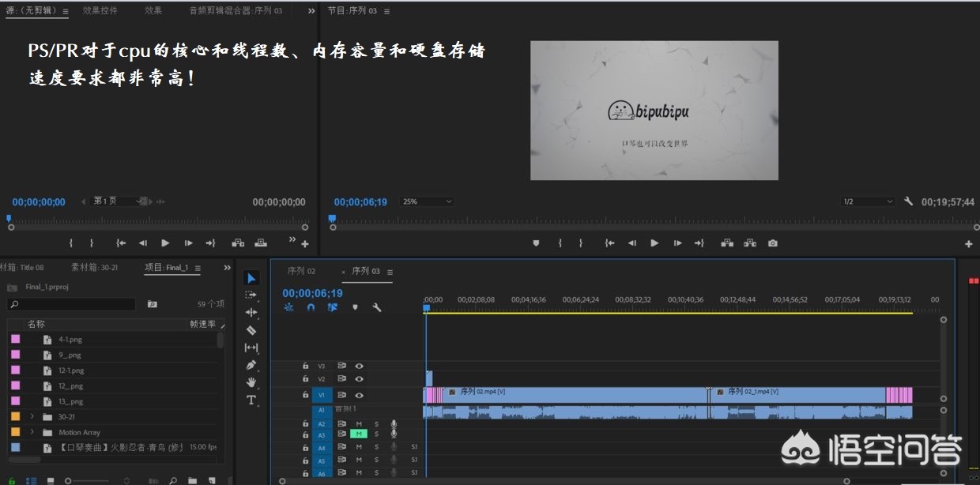Click Extract button in Program monitor
The image size is (980, 485).
tap(750, 243)
